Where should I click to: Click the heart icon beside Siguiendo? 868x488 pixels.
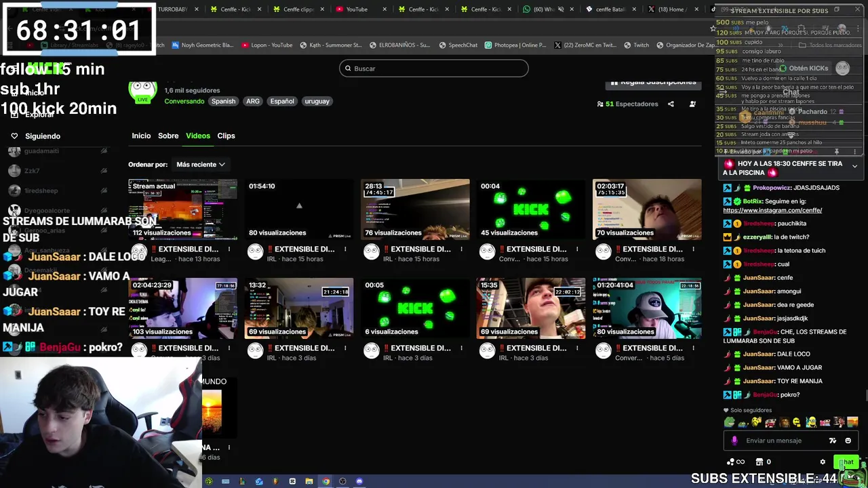14,136
